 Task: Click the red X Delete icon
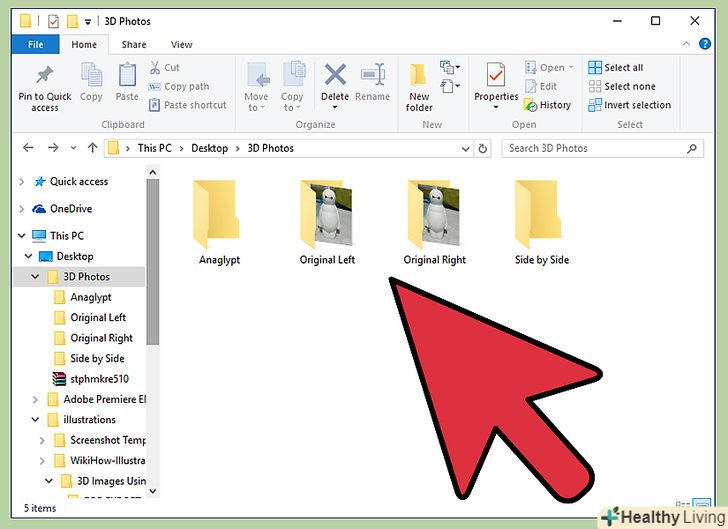click(x=335, y=74)
